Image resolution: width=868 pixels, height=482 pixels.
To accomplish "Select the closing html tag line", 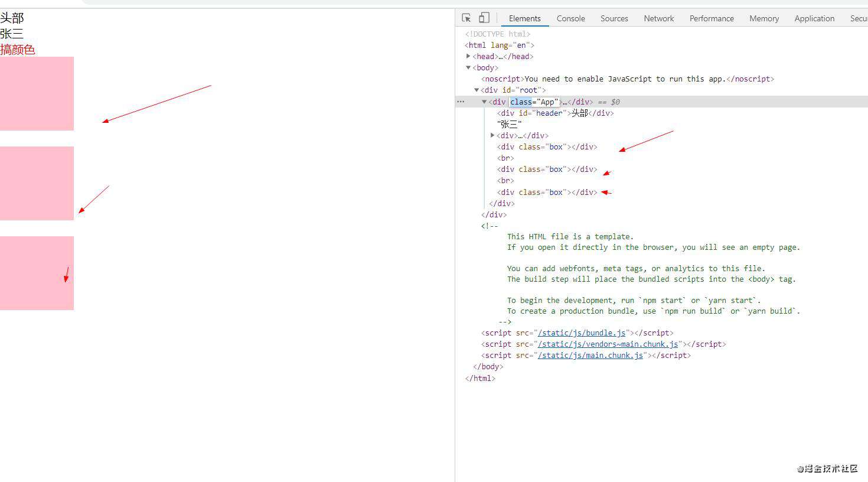I will coord(480,378).
